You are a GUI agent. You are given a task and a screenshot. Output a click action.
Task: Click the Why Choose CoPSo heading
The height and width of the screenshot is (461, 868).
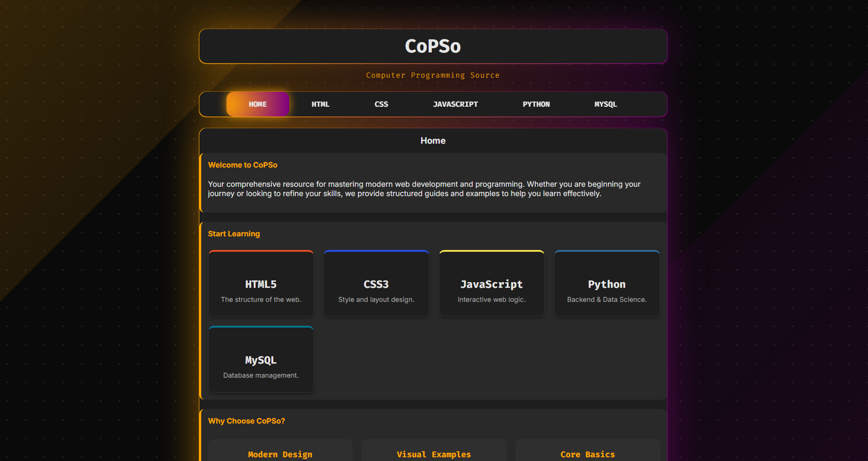(247, 421)
